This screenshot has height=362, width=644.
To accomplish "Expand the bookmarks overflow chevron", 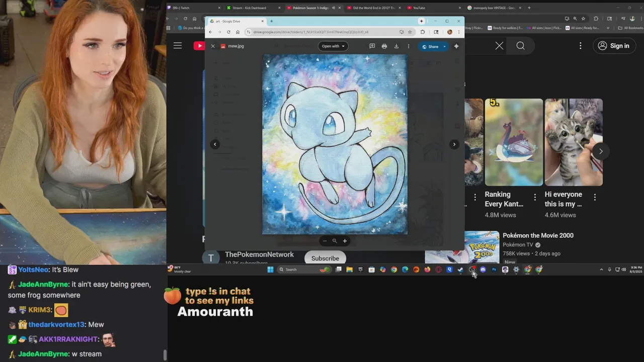I will point(608,28).
